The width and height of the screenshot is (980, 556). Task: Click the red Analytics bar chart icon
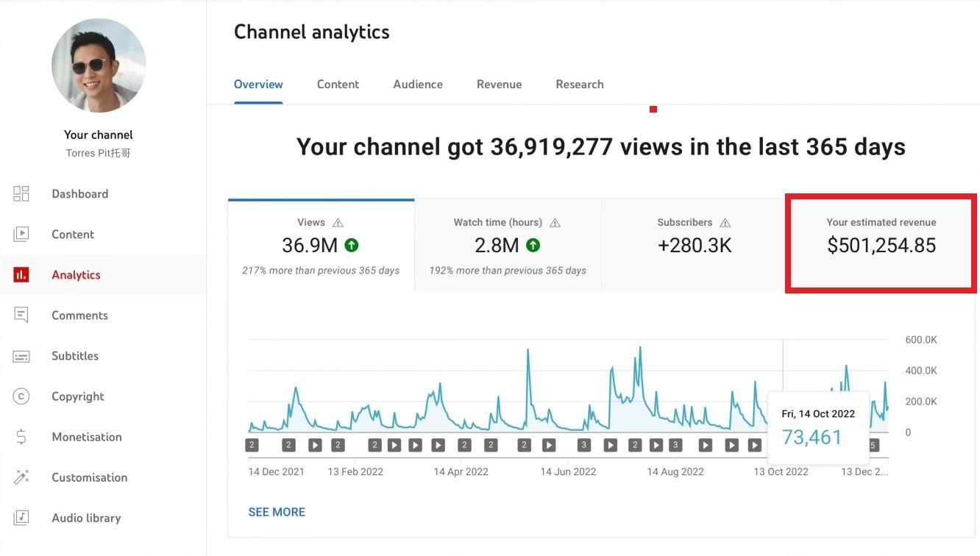click(x=21, y=275)
